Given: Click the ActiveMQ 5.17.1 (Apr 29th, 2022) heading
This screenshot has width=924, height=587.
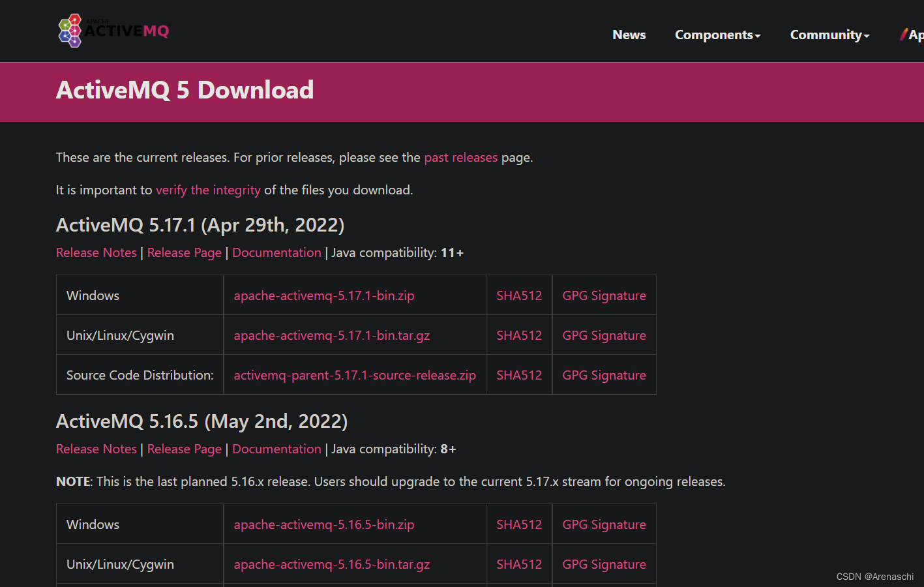Looking at the screenshot, I should click(200, 225).
